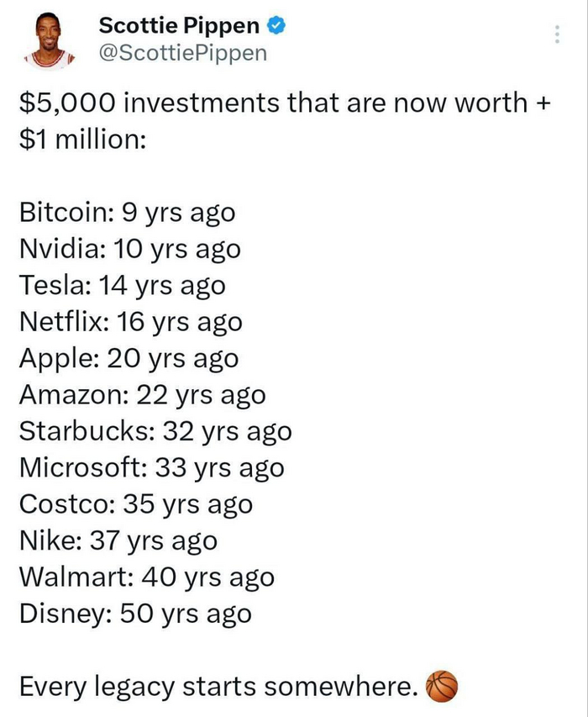Open Scottie Pippen's display name
Viewport: 588px width, 717px height.
[178, 24]
